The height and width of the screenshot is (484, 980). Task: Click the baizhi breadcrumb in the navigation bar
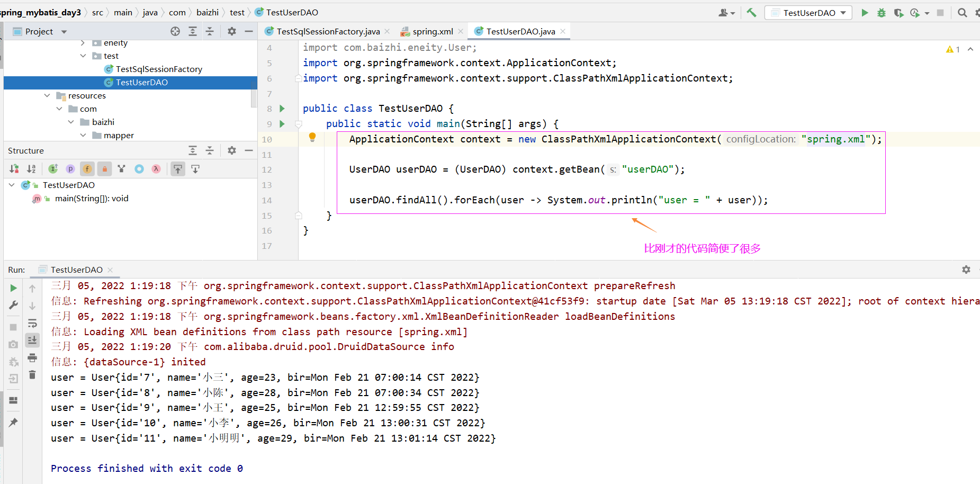(208, 12)
